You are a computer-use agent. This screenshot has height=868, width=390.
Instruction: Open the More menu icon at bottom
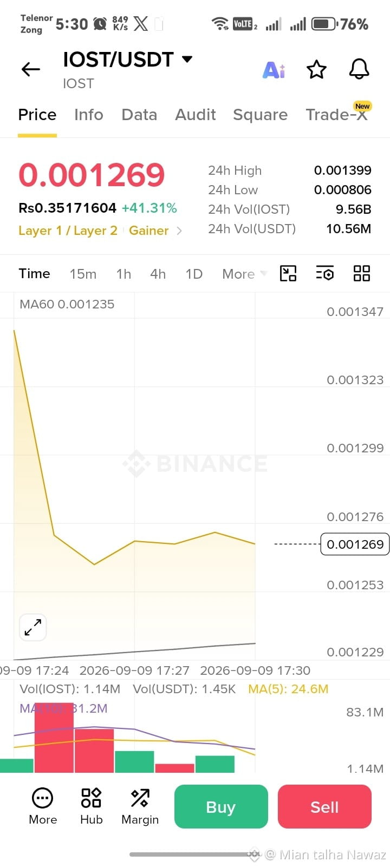point(43,806)
